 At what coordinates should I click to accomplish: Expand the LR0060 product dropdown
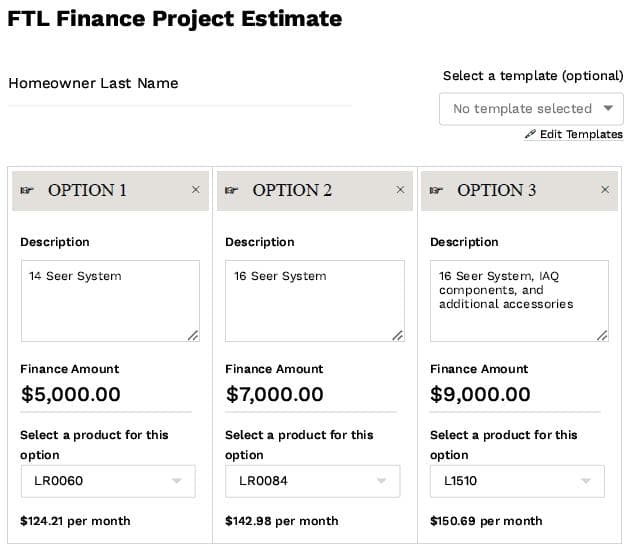click(x=108, y=481)
